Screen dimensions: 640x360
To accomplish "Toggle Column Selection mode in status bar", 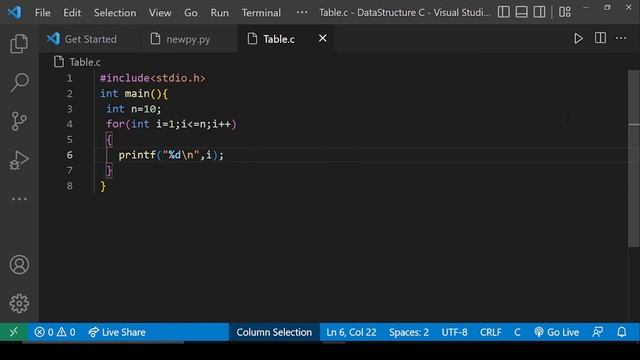I will pos(274,332).
